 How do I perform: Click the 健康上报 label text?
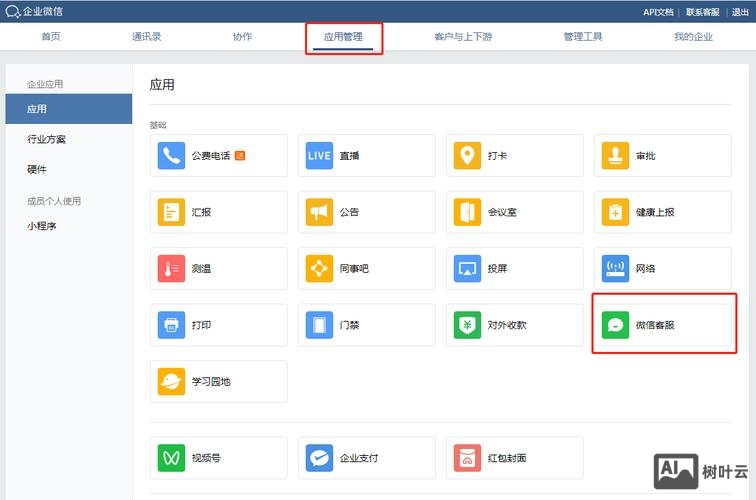click(x=655, y=212)
